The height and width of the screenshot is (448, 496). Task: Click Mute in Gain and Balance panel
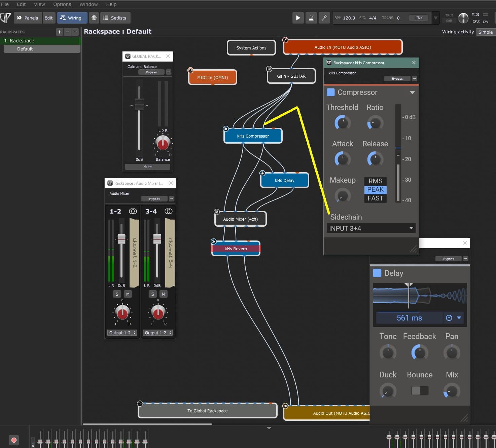click(147, 167)
